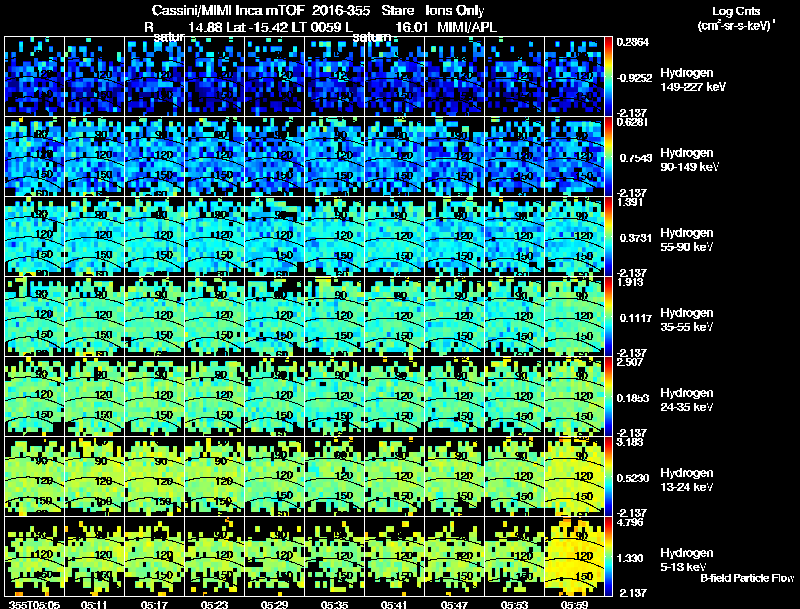800x609 pixels.
Task: Click the '05:29' time axis label
Action: coord(274,604)
